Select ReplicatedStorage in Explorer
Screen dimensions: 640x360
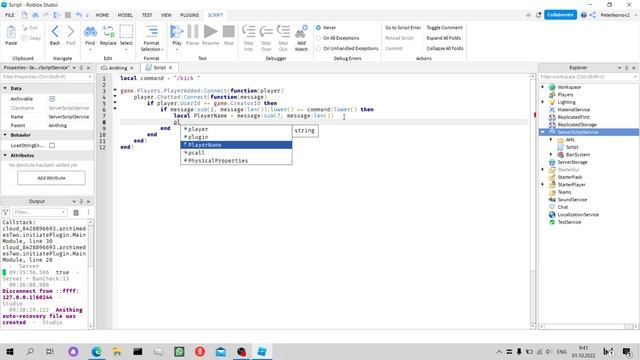[577, 124]
